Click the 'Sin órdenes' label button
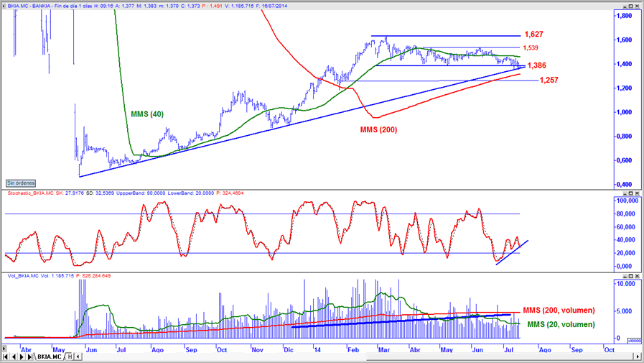Screen dimensions: 644x363 coord(21,183)
